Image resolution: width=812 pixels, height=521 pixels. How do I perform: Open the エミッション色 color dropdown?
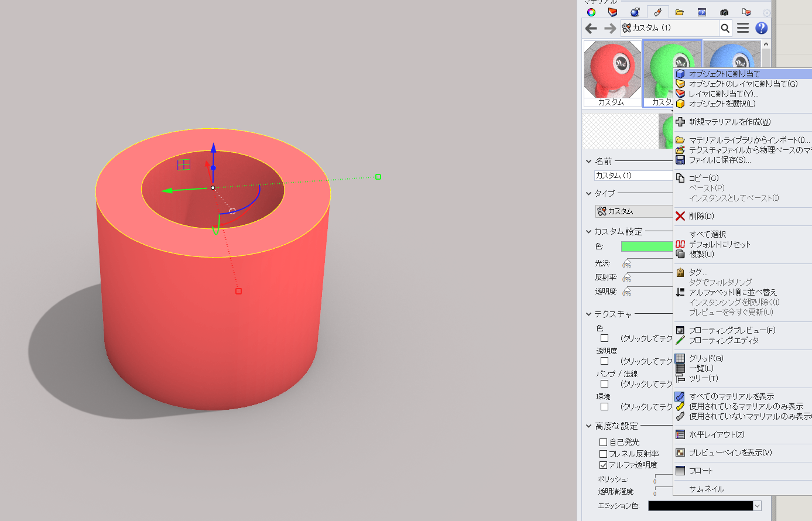[758, 506]
